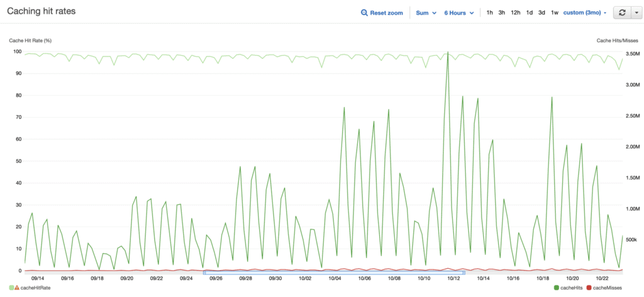Pick the 1w time range
Viewport: 644px width, 297px height.
coord(554,13)
